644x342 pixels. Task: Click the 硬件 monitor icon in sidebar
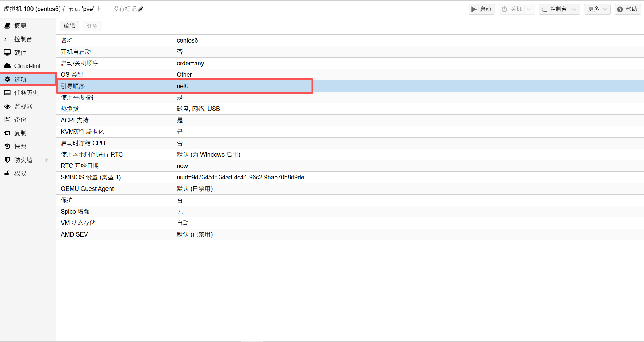8,52
